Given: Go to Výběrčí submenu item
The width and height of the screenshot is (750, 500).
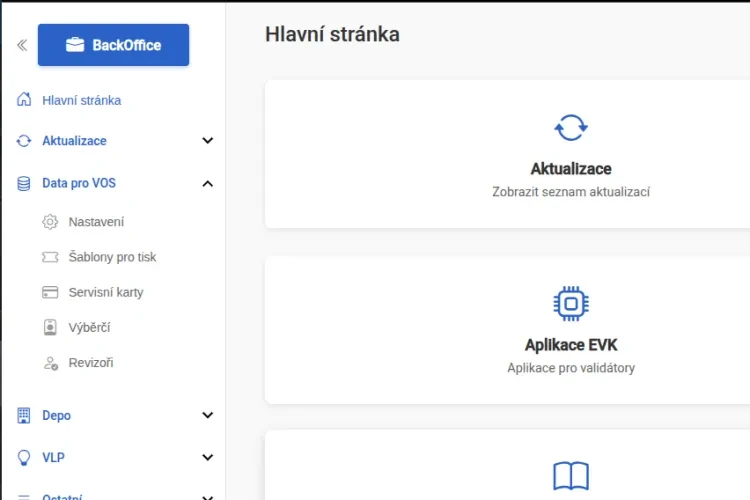Looking at the screenshot, I should (x=89, y=328).
